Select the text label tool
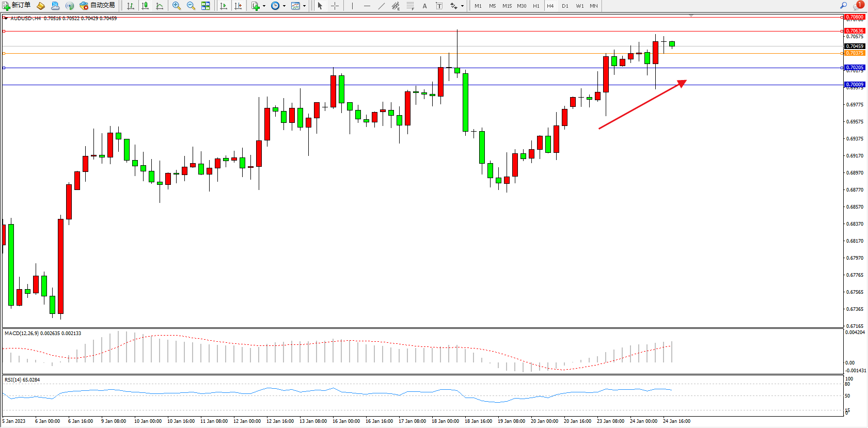Screen dimensions: 868x428 coord(424,6)
